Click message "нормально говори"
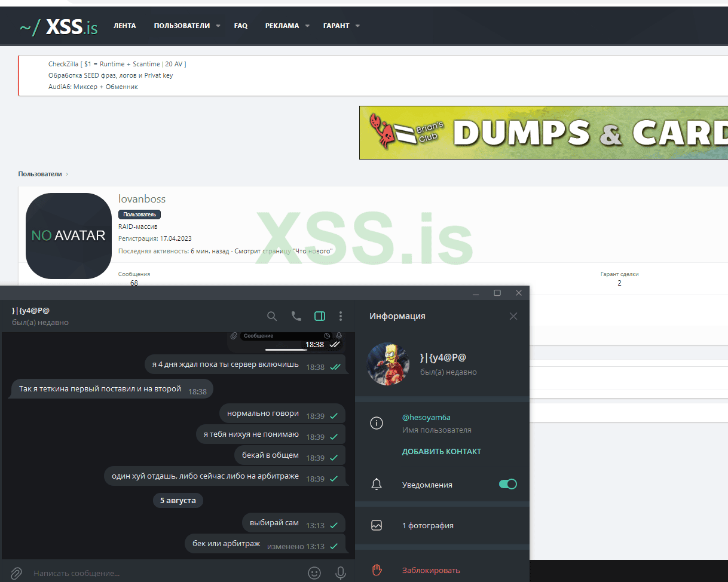 click(283, 414)
